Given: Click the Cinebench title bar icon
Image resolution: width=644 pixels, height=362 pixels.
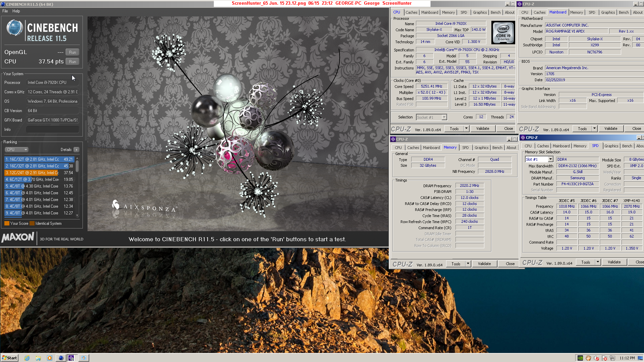Looking at the screenshot, I should [x=3, y=4].
